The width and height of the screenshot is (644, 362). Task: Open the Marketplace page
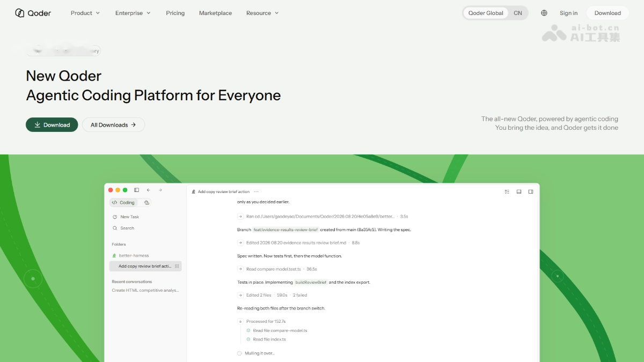pyautogui.click(x=215, y=13)
